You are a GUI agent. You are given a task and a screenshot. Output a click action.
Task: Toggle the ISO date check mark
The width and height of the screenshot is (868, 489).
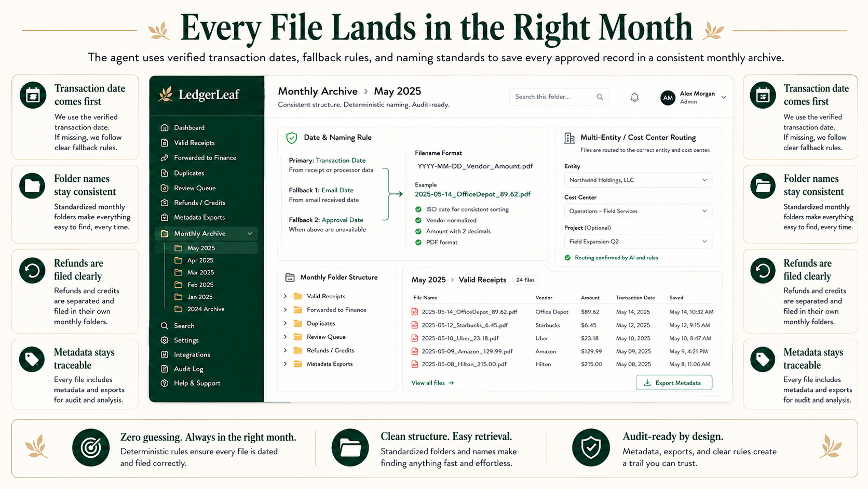pyautogui.click(x=418, y=209)
